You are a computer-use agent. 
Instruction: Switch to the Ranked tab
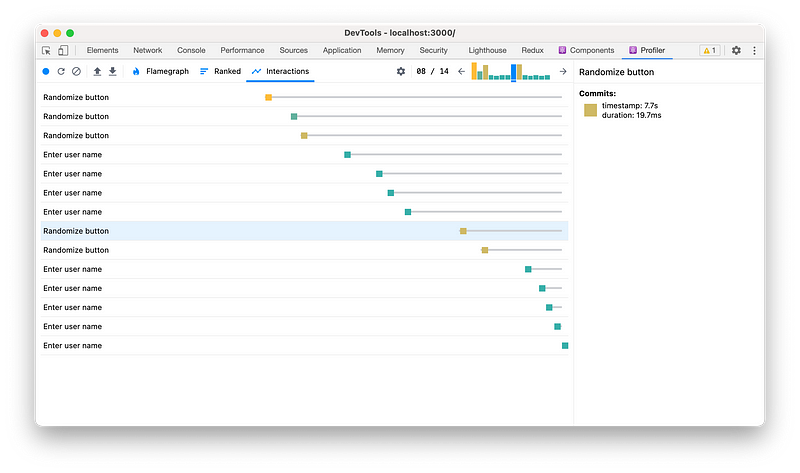click(220, 72)
